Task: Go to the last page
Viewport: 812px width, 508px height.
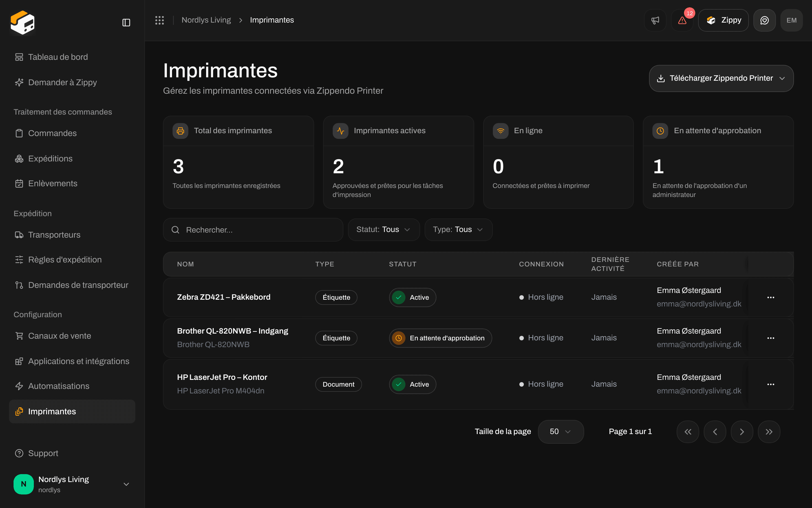Action: [769, 432]
